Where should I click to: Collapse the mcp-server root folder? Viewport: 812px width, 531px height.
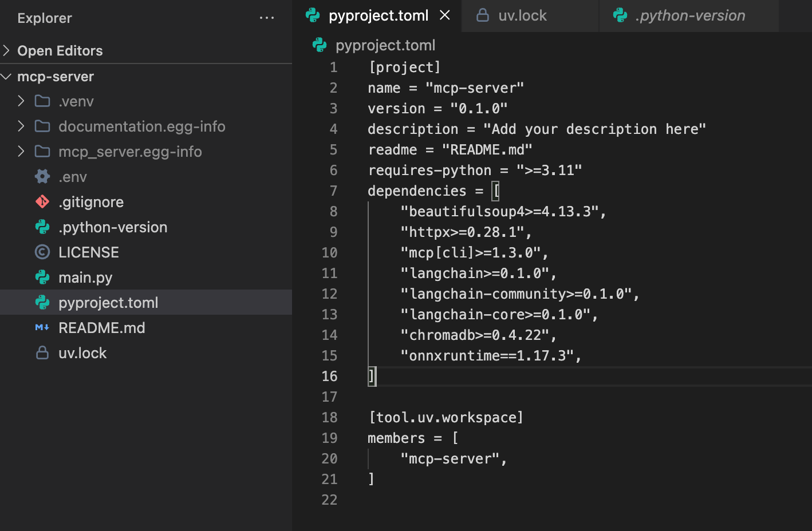[x=6, y=76]
